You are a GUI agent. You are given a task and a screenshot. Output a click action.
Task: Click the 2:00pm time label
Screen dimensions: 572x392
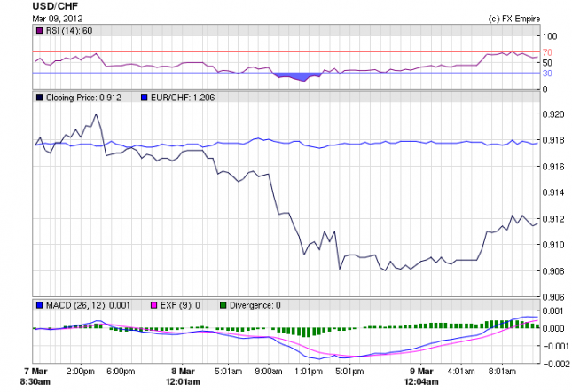80,372
